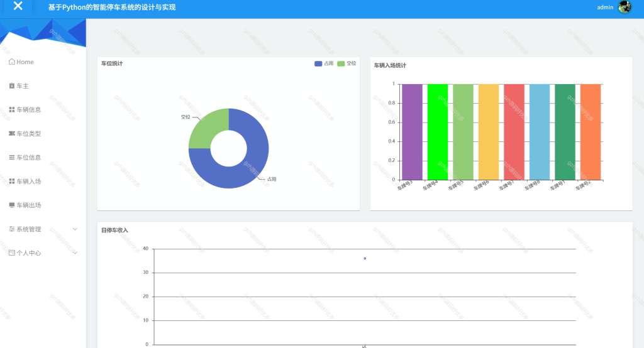Click the 系统管理 sliders icon
This screenshot has width=644, height=348.
tap(12, 229)
